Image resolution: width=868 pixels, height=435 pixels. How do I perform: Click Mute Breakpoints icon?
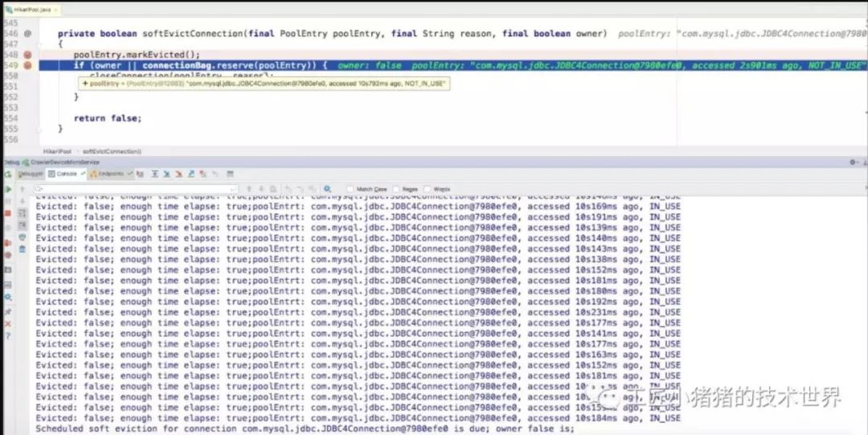(8, 256)
